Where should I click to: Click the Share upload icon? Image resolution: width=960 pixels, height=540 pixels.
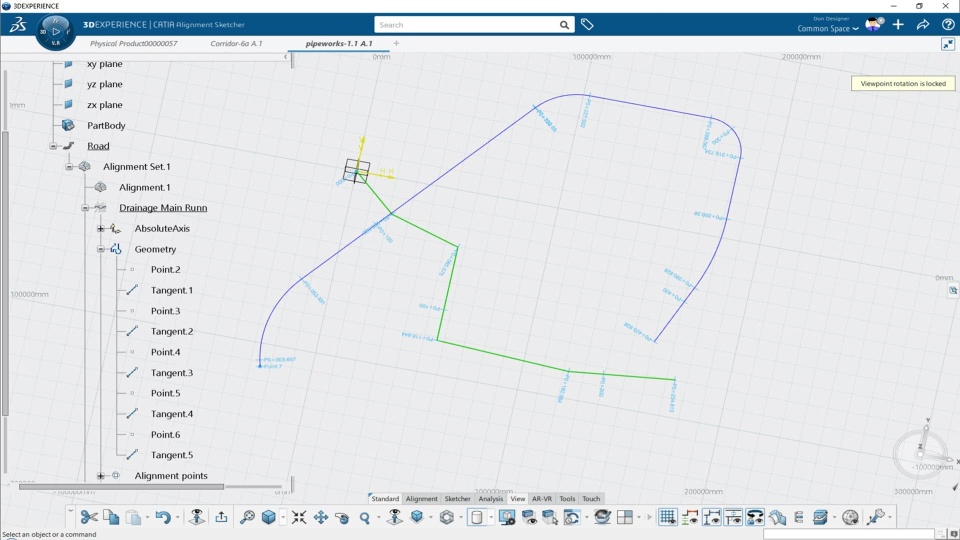tap(221, 517)
